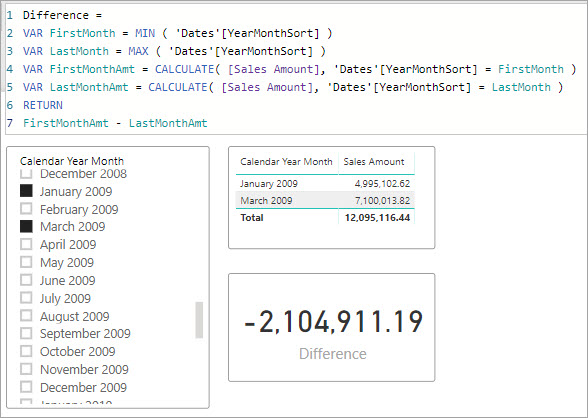Check the February 2009 checkbox

pos(26,209)
